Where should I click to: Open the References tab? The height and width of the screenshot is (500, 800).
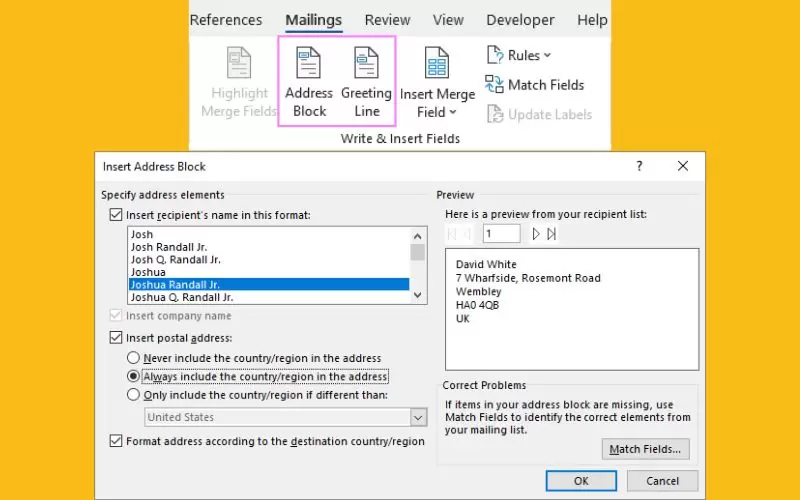point(226,20)
